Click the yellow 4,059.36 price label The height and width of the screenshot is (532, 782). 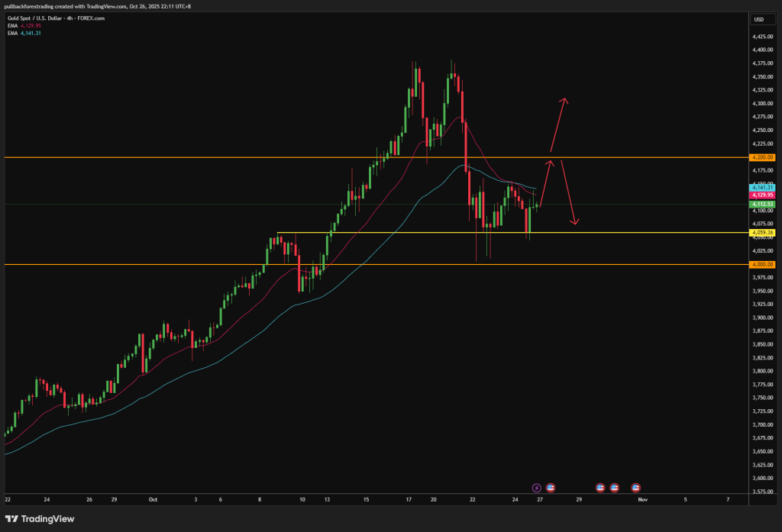[x=762, y=232]
